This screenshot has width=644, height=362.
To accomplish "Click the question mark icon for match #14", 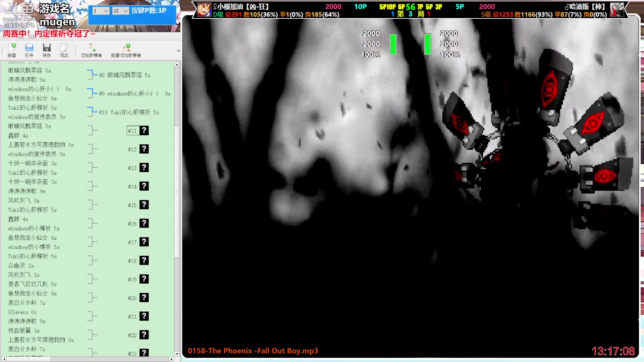I will (144, 186).
